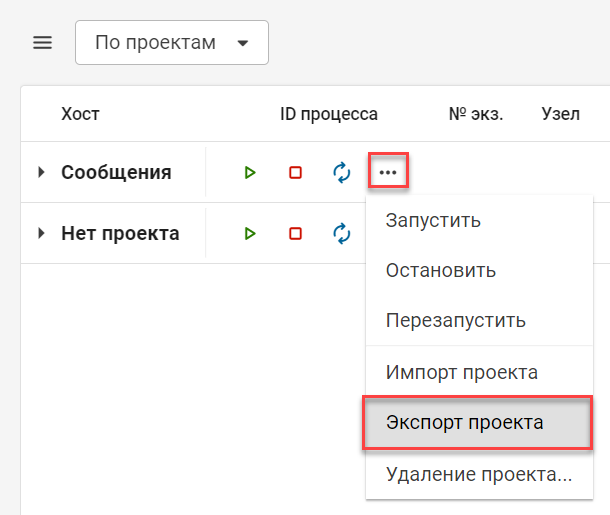Click the green start icon for Сообщения
Viewport: 610px width, 515px height.
tap(250, 172)
